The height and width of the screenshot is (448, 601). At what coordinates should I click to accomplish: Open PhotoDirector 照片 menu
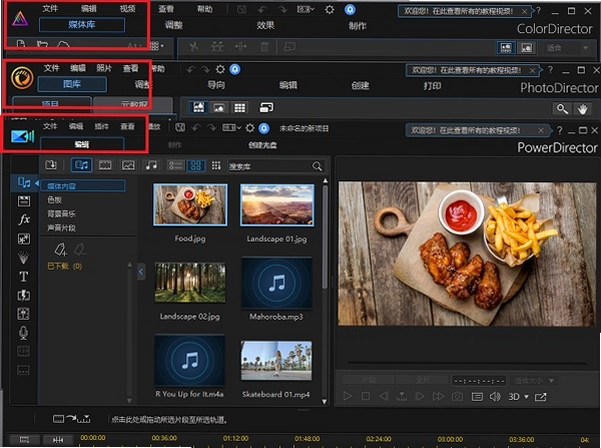(x=104, y=68)
